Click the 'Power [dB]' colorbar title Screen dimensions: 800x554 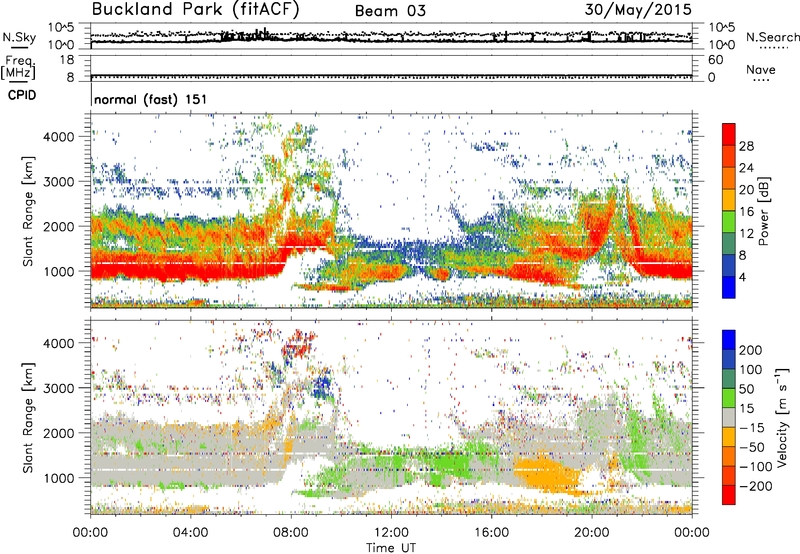(x=763, y=211)
